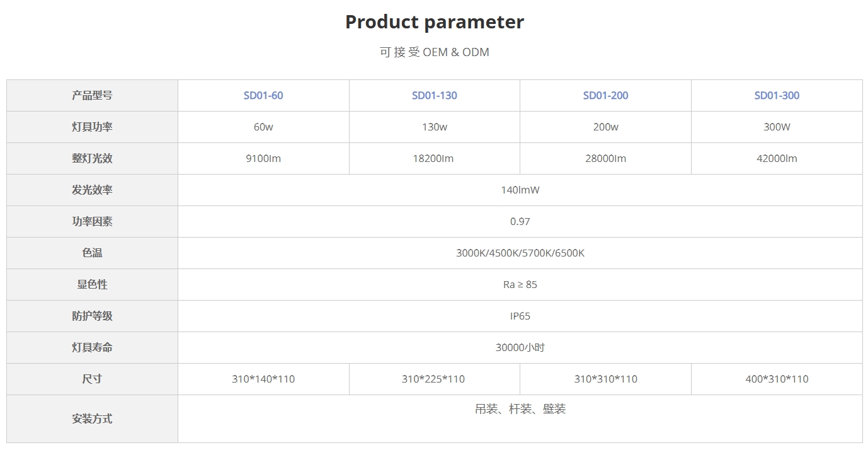Viewport: 868px width, 450px height.
Task: Select the 60w power cell
Action: coord(263,127)
